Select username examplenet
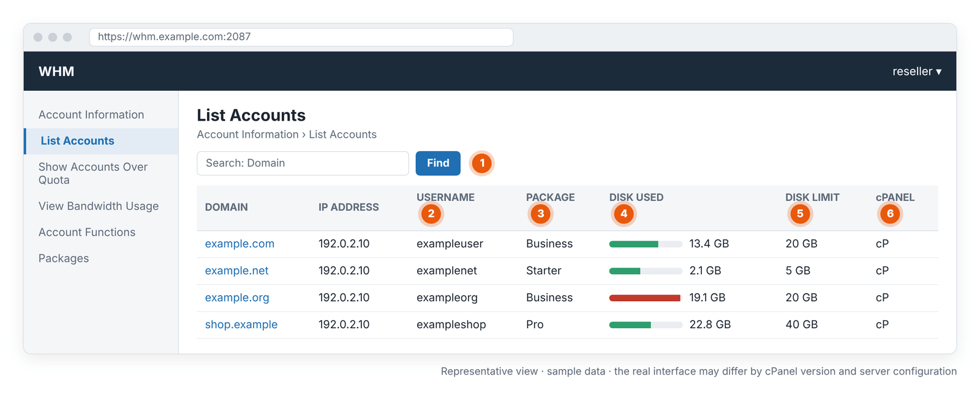 tap(447, 271)
